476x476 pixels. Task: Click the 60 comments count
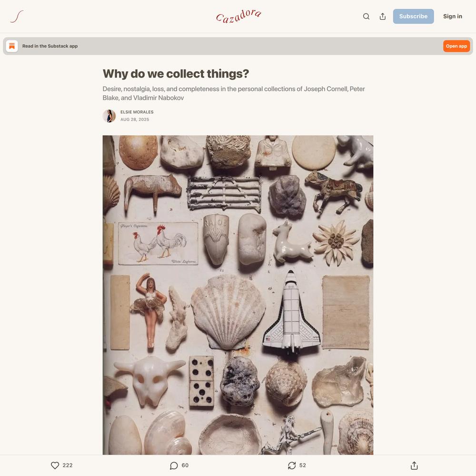point(185,466)
